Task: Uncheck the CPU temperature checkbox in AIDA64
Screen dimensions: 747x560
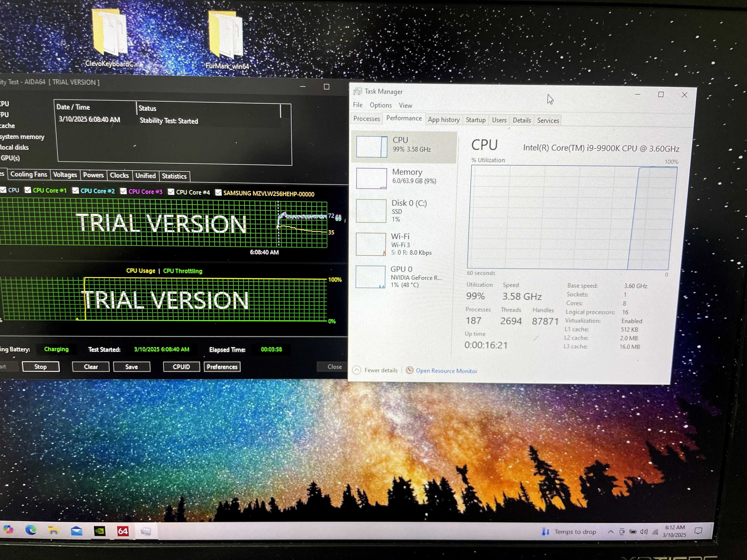Action: pos(3,190)
